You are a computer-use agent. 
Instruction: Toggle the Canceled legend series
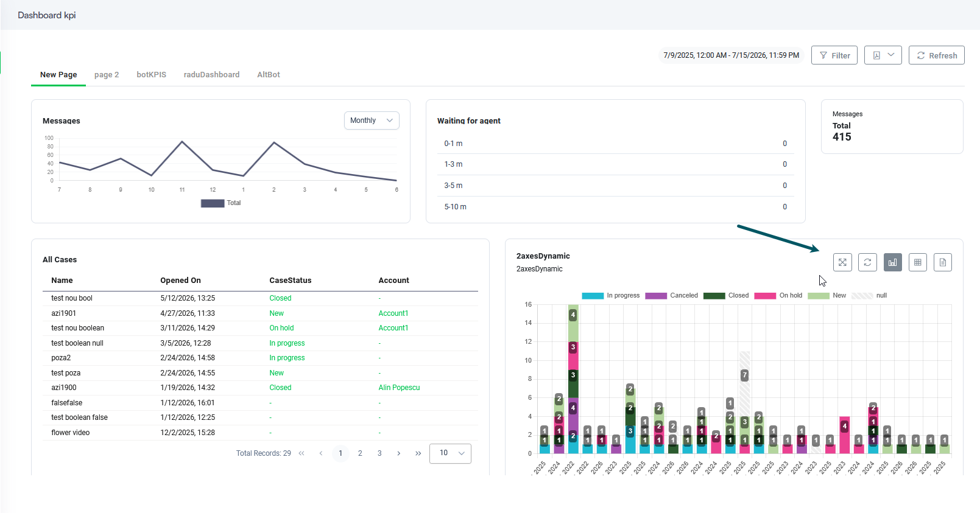click(x=672, y=296)
